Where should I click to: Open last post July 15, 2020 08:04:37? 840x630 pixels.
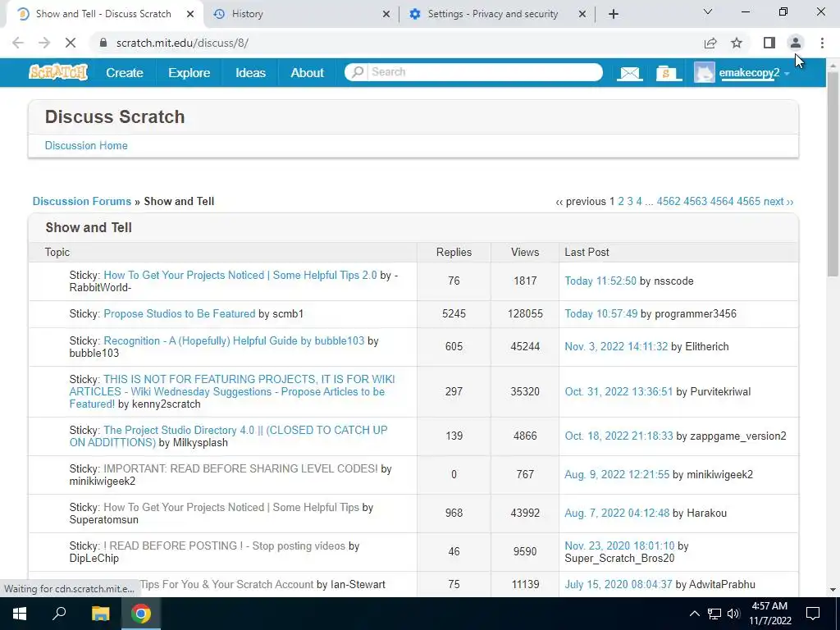coord(619,584)
